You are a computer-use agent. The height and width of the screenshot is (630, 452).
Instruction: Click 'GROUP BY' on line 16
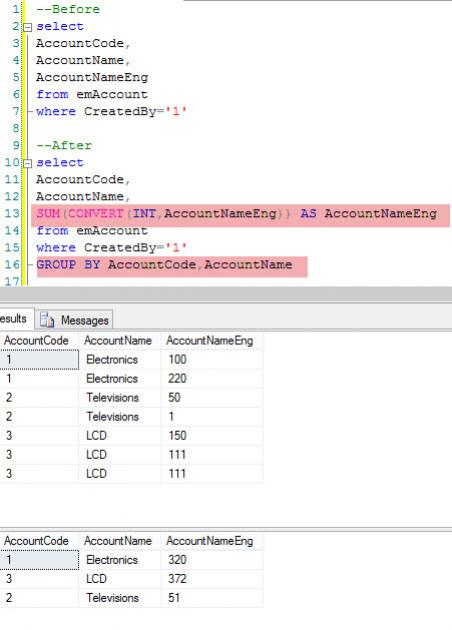coord(68,265)
